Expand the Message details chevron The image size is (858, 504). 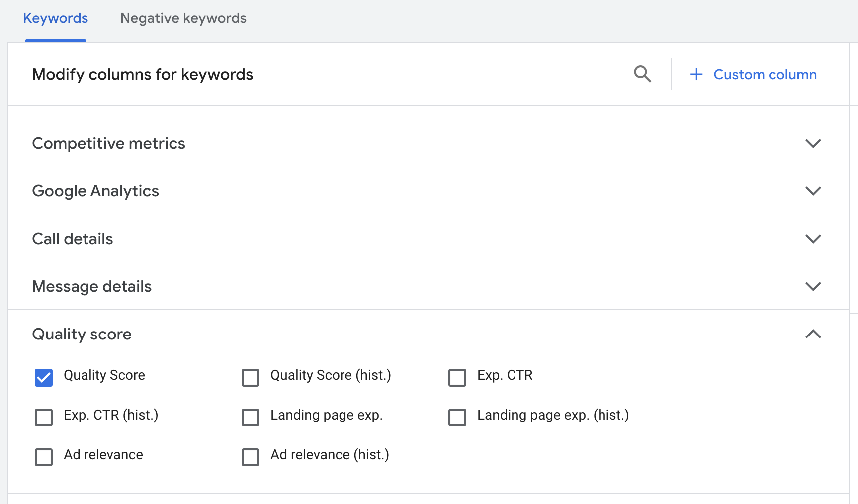[x=813, y=286]
